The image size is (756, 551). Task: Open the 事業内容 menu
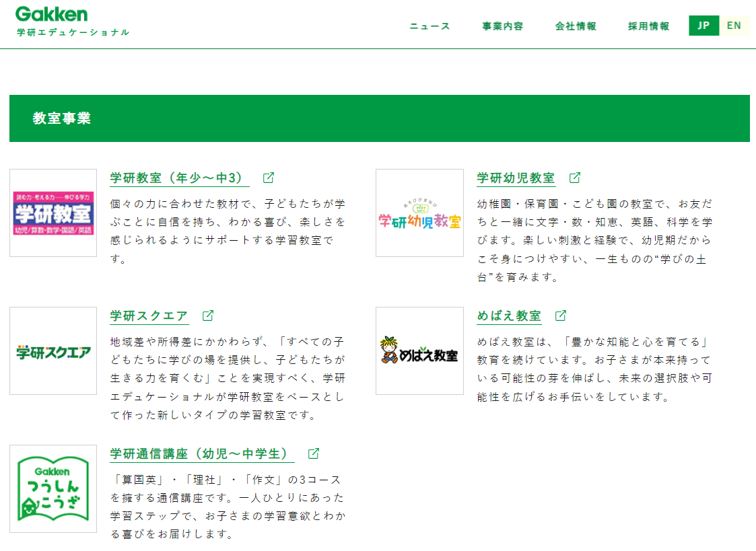pyautogui.click(x=502, y=26)
